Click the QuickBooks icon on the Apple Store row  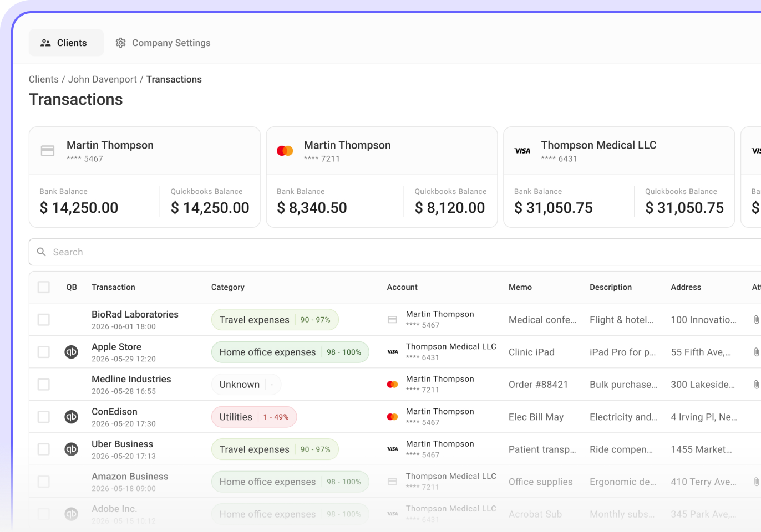tap(72, 352)
